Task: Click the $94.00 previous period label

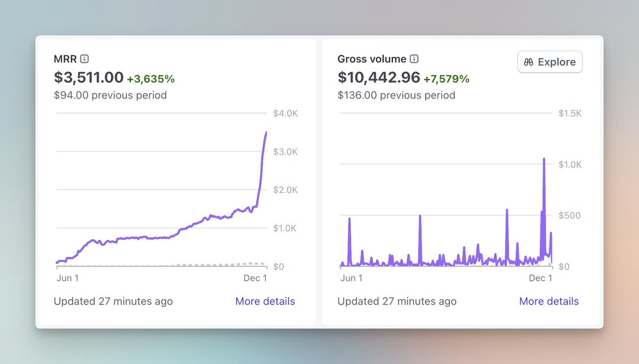Action: point(110,95)
